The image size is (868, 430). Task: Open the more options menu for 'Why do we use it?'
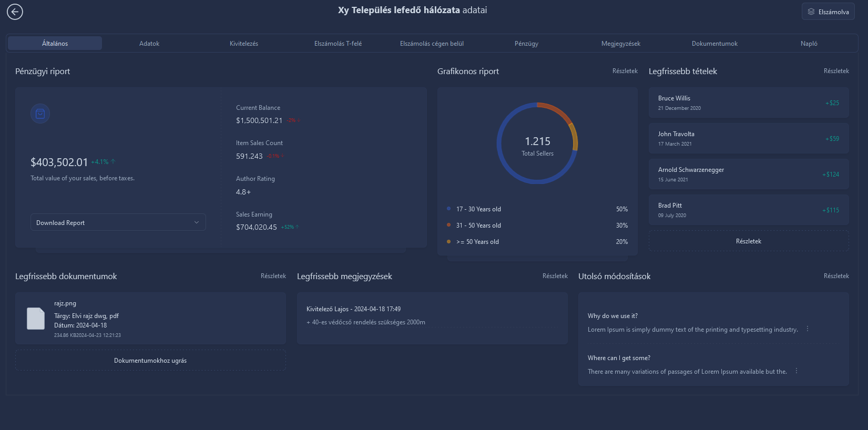click(x=808, y=329)
